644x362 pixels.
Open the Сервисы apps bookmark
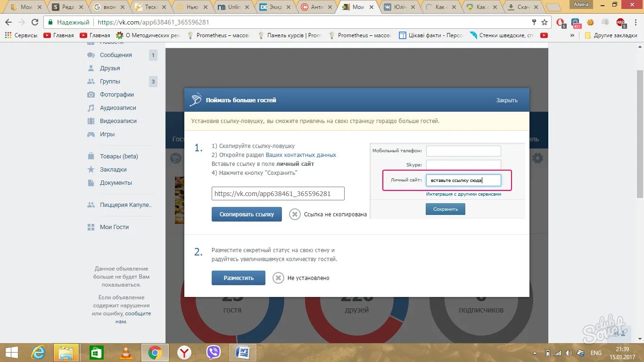(21, 35)
